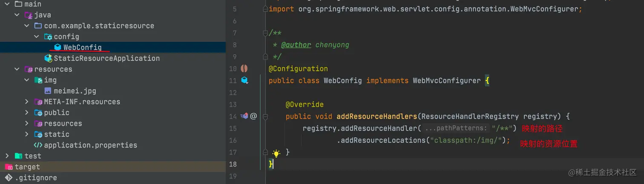Click the java source root icon
The width and height of the screenshot is (644, 184).
point(29,15)
